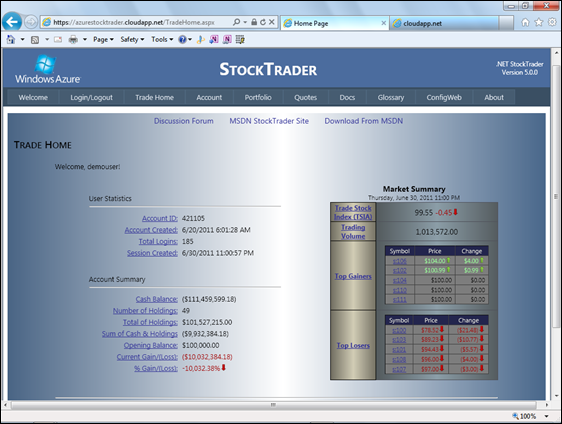Open the Glossary navigation item
562x424 pixels.
coord(391,97)
